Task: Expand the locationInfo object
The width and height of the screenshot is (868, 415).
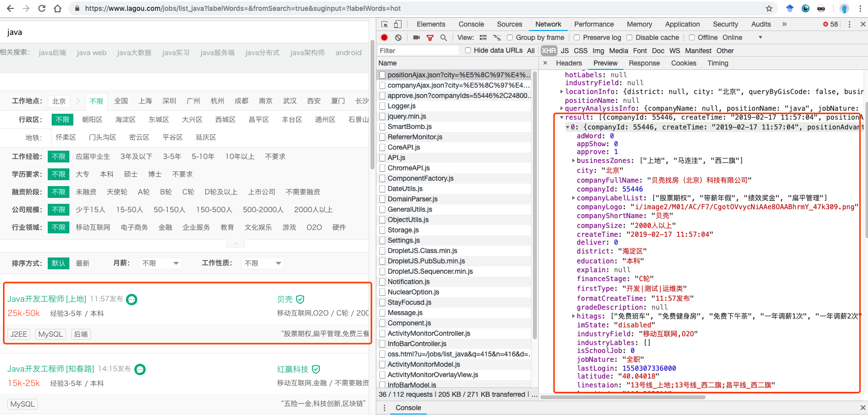Action: click(x=561, y=92)
